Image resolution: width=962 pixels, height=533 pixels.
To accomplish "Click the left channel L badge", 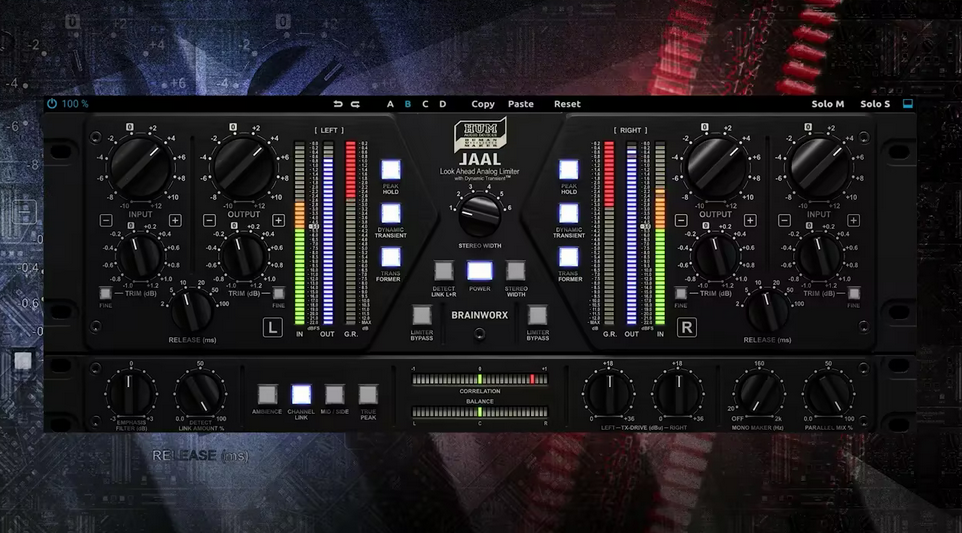I will point(272,328).
